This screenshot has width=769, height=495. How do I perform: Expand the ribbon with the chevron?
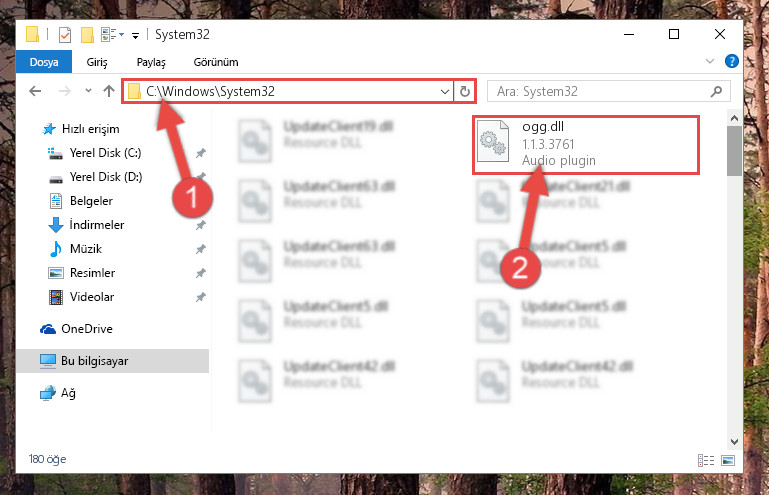[x=710, y=61]
